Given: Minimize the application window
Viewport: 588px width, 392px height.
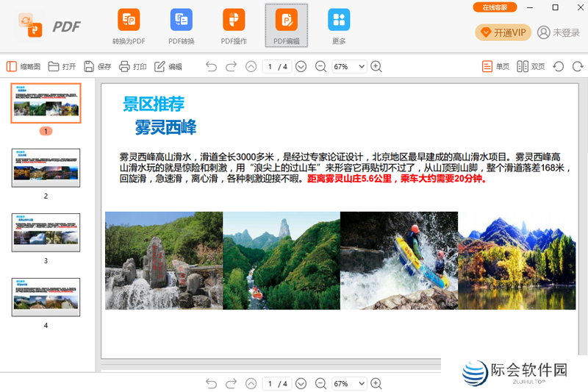Looking at the screenshot, I should tap(530, 7).
